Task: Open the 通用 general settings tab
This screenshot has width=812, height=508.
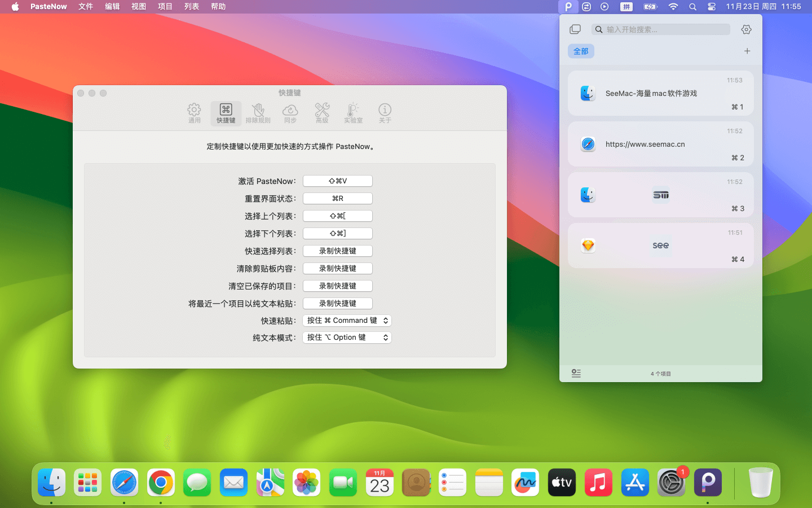Action: 194,113
